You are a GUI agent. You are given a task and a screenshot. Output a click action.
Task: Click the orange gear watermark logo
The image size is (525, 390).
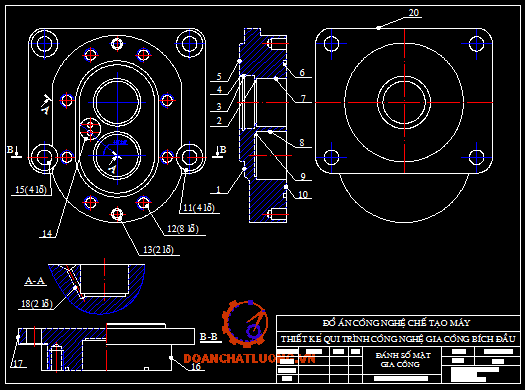click(245, 323)
